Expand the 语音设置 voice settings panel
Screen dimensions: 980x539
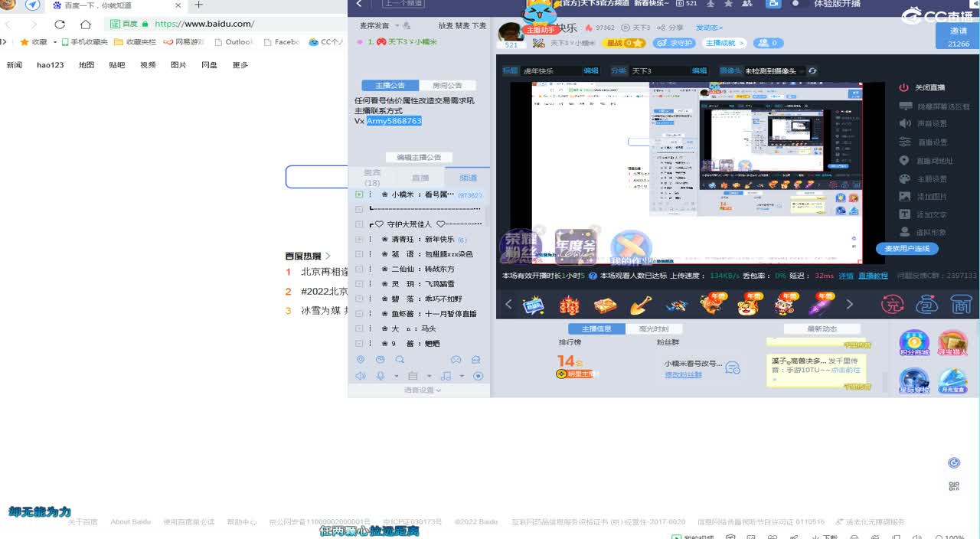420,390
